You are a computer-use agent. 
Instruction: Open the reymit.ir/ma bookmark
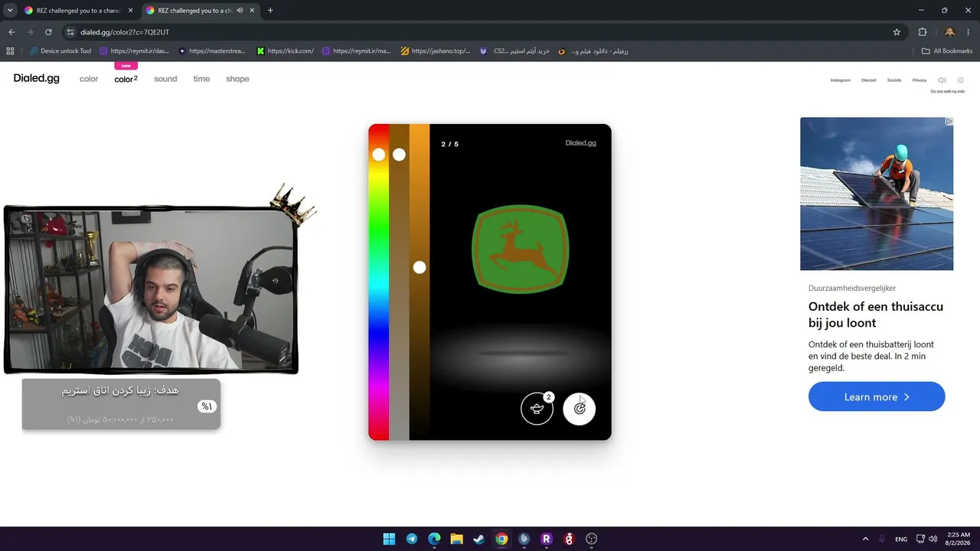tap(356, 51)
